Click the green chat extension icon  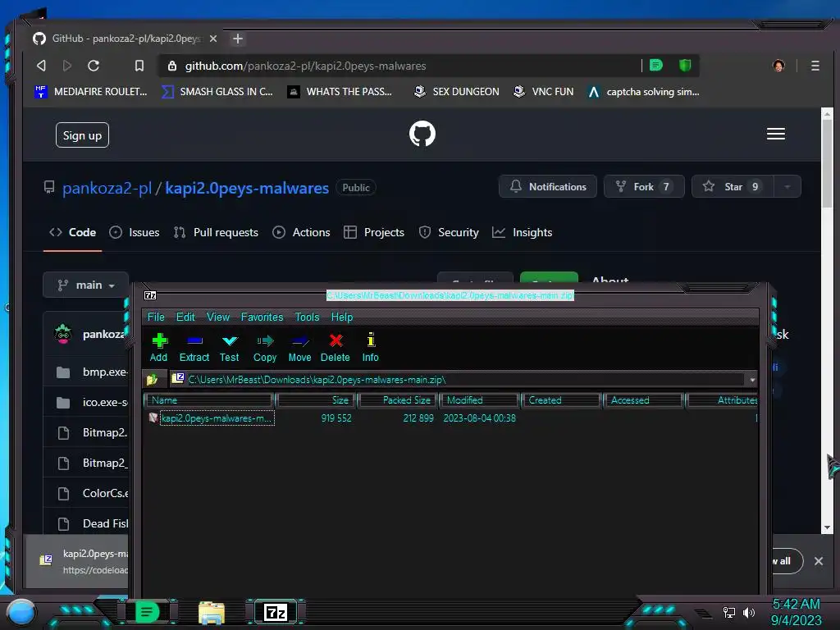coord(656,66)
